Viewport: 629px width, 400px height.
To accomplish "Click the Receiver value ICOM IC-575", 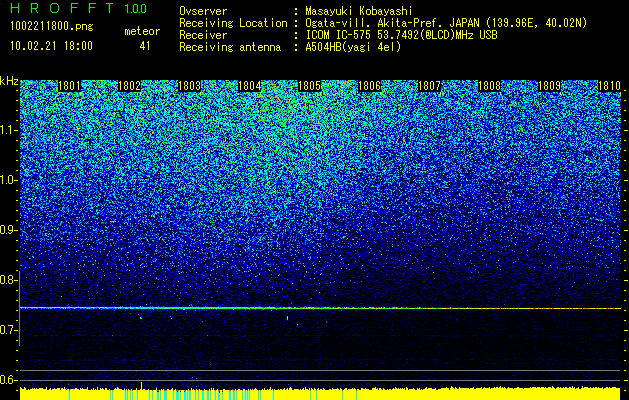I will coord(339,35).
